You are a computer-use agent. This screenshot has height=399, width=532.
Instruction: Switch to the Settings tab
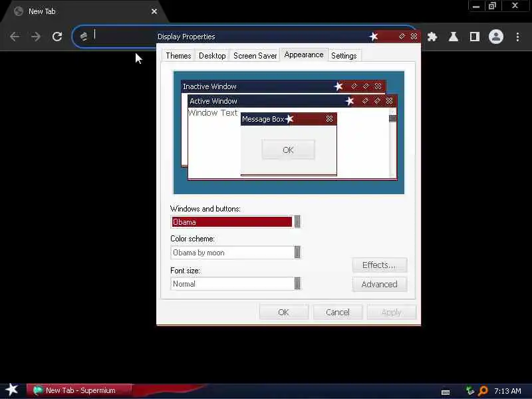coord(344,56)
